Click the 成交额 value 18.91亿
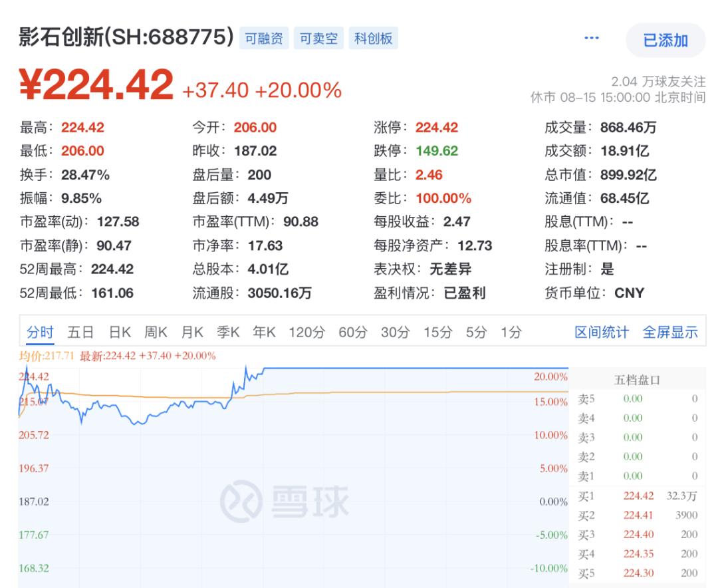 pyautogui.click(x=624, y=151)
